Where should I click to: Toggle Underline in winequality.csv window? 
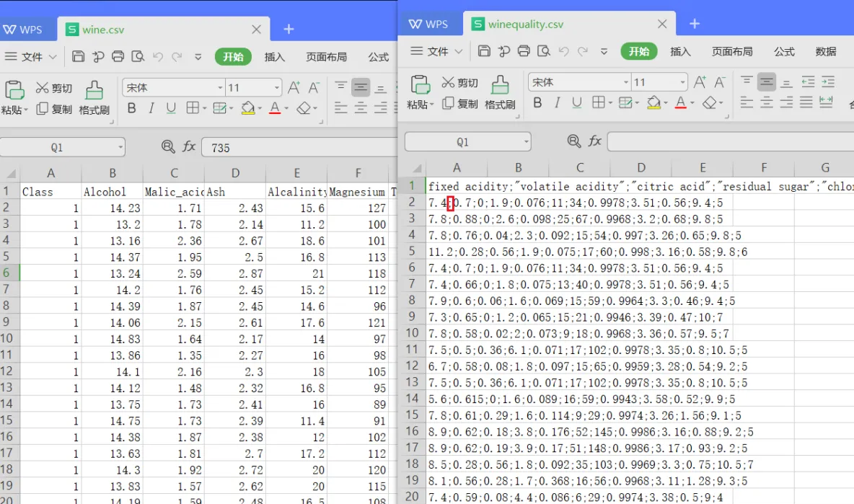point(577,103)
